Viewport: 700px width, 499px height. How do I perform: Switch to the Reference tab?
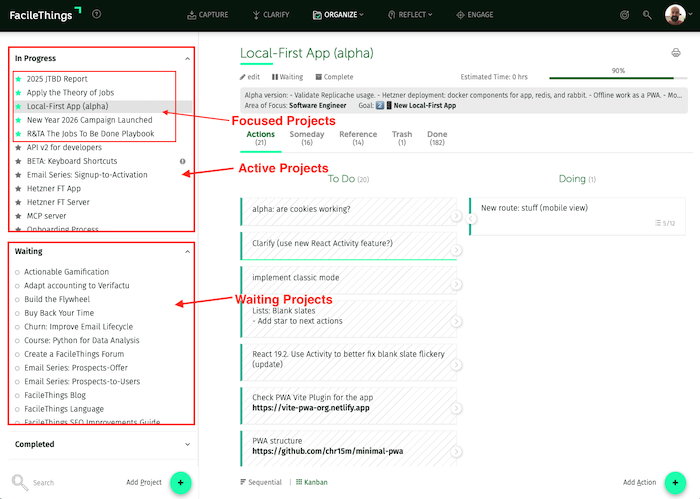(x=358, y=138)
